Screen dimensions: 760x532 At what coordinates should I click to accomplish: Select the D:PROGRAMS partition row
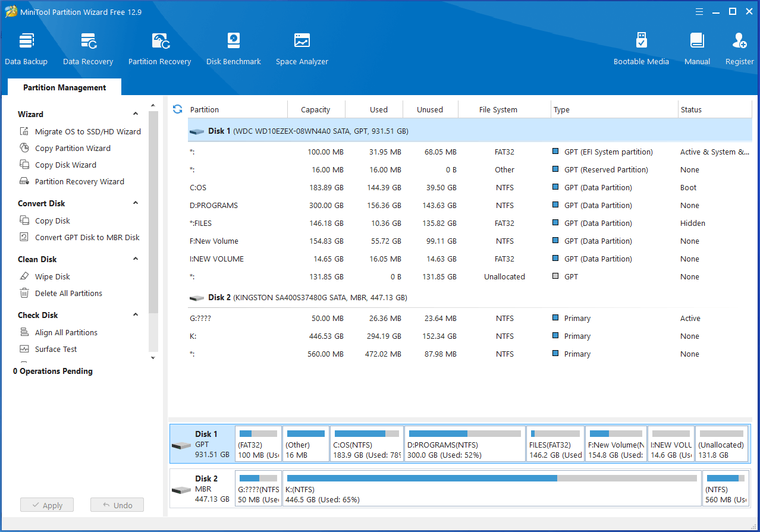pyautogui.click(x=214, y=206)
